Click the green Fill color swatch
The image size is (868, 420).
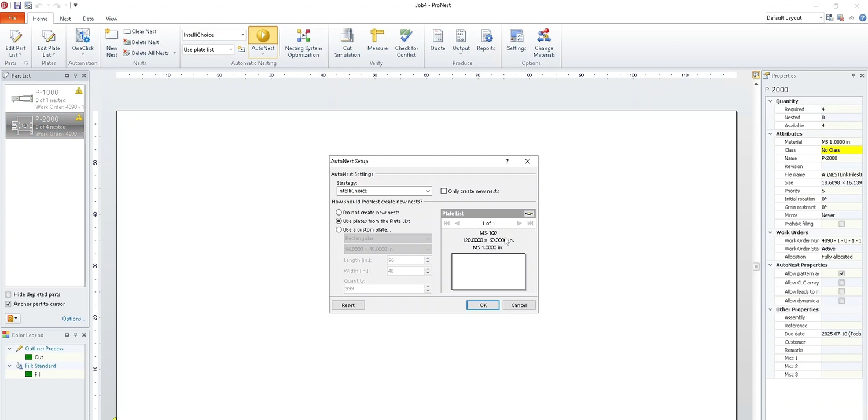click(28, 375)
